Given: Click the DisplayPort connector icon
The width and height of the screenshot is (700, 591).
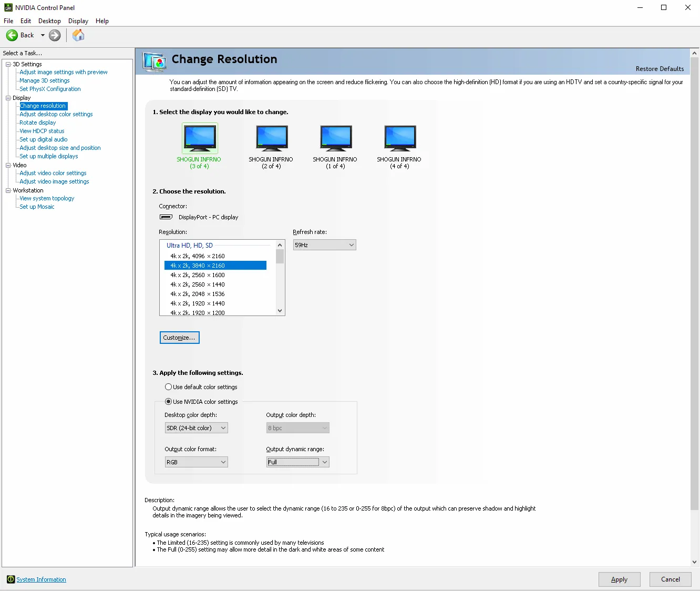Looking at the screenshot, I should (166, 217).
